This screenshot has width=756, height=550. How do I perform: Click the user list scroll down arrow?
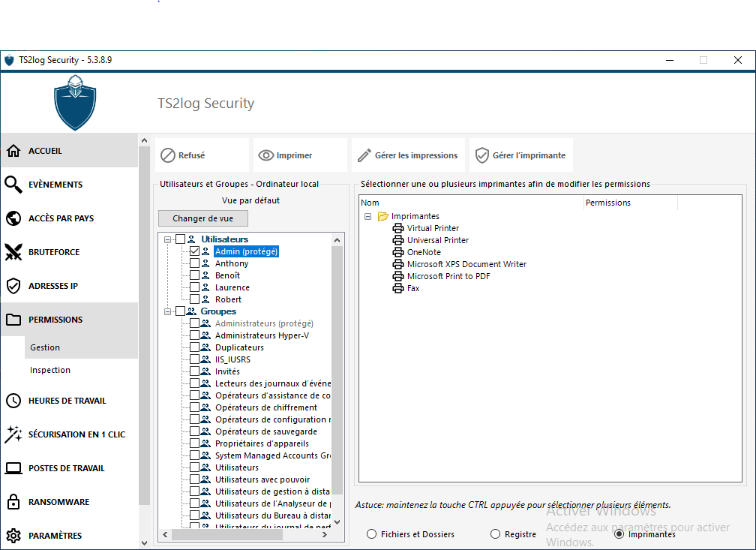click(337, 522)
